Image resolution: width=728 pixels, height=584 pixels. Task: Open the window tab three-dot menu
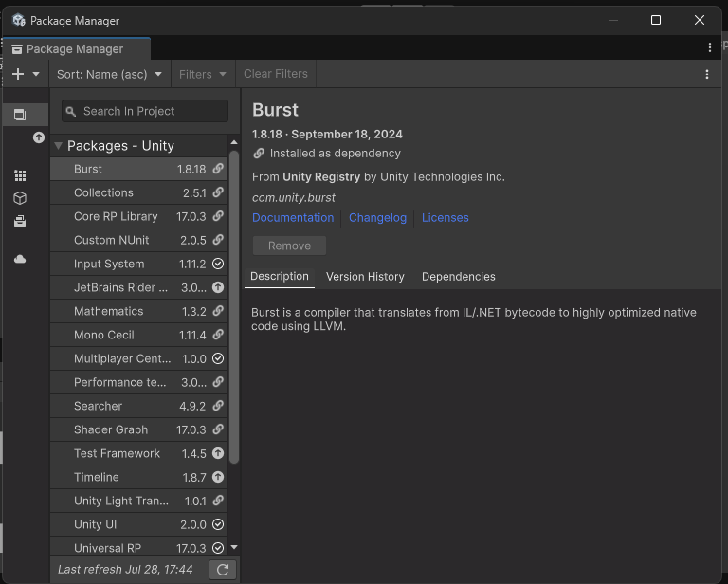click(710, 47)
